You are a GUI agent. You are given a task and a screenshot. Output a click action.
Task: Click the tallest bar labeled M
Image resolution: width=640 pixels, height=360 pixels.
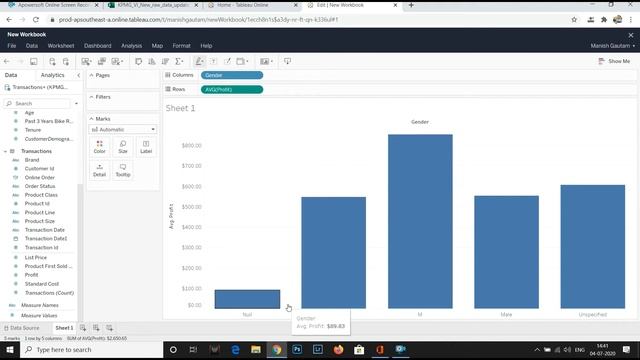[x=420, y=221]
